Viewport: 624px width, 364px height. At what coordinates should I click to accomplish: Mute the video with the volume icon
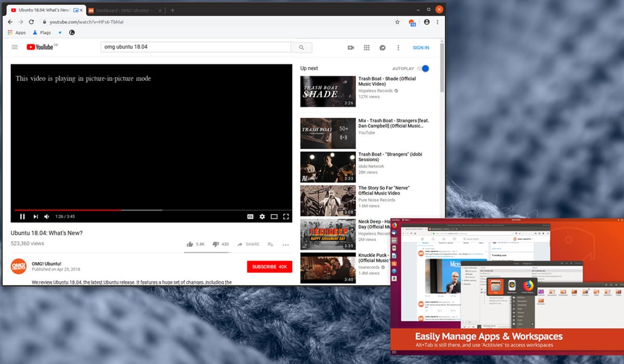47,216
